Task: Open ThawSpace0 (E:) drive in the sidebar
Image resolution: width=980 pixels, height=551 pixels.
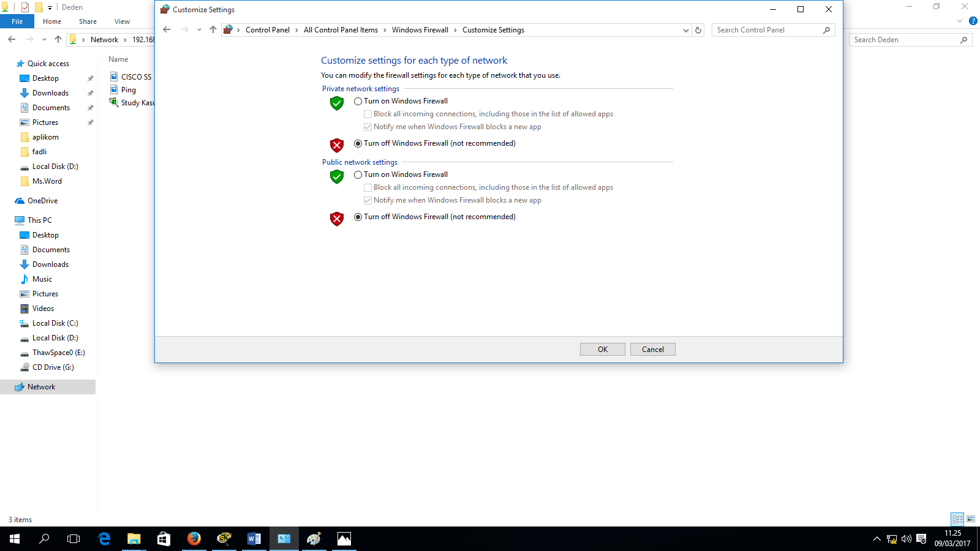Action: coord(58,353)
